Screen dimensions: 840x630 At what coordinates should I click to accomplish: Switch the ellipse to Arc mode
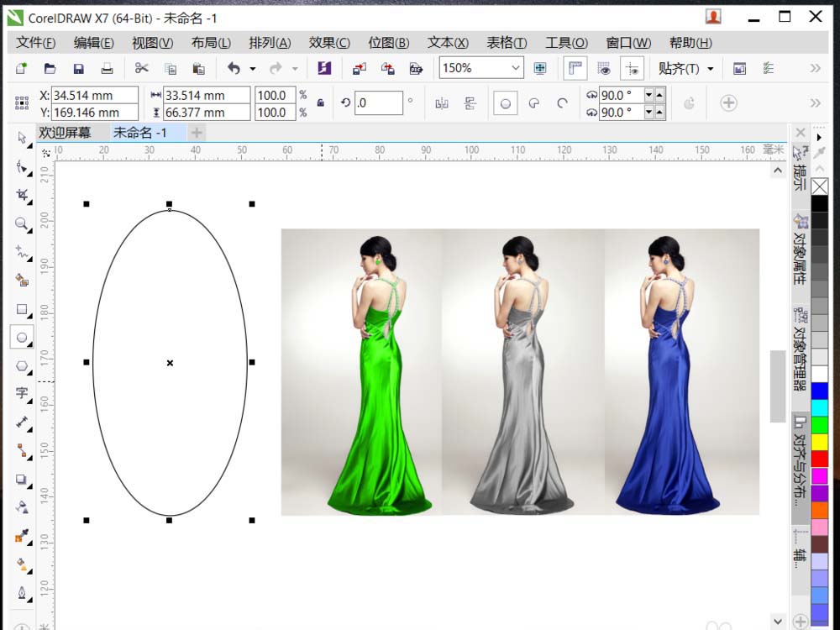tap(561, 102)
